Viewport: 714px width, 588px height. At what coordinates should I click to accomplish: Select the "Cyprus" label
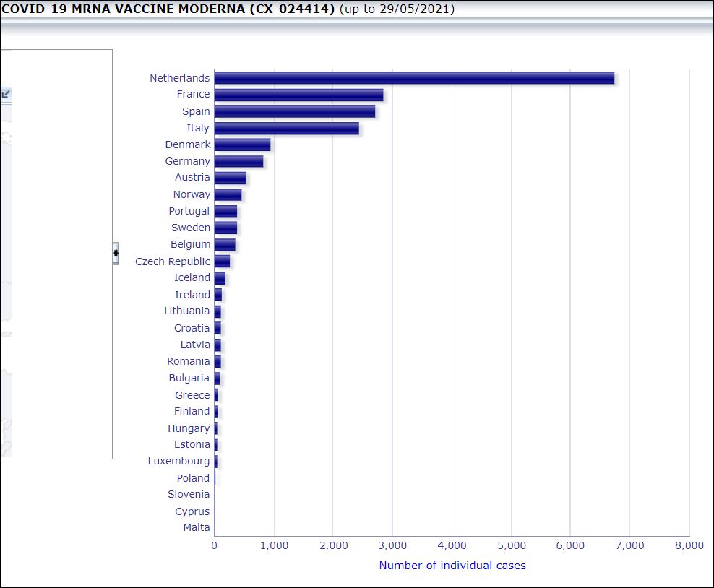point(192,512)
